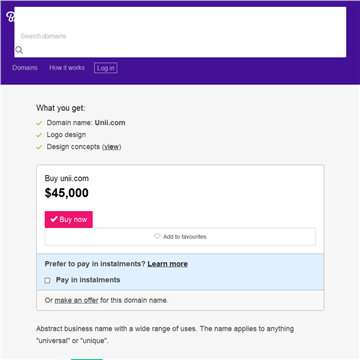Viewport: 360px width, 360px height.
Task: Click green checkmark beside Logo design
Action: tap(39, 135)
